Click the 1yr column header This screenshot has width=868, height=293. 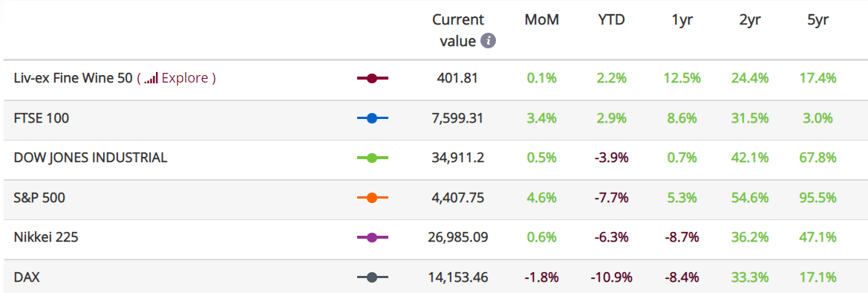coord(682,21)
